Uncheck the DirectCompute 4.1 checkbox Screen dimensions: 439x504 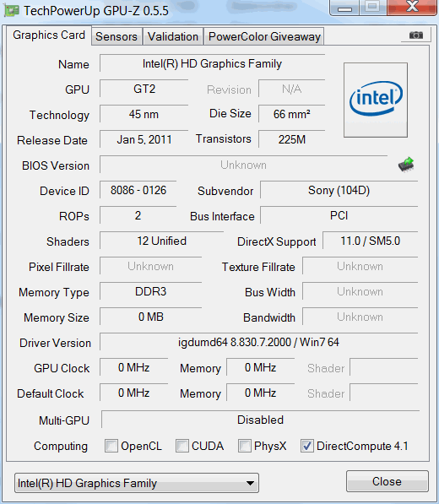click(307, 446)
